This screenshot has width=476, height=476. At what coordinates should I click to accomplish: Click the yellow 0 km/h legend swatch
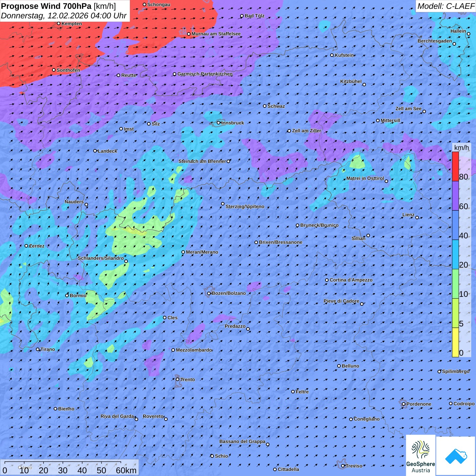click(x=455, y=342)
